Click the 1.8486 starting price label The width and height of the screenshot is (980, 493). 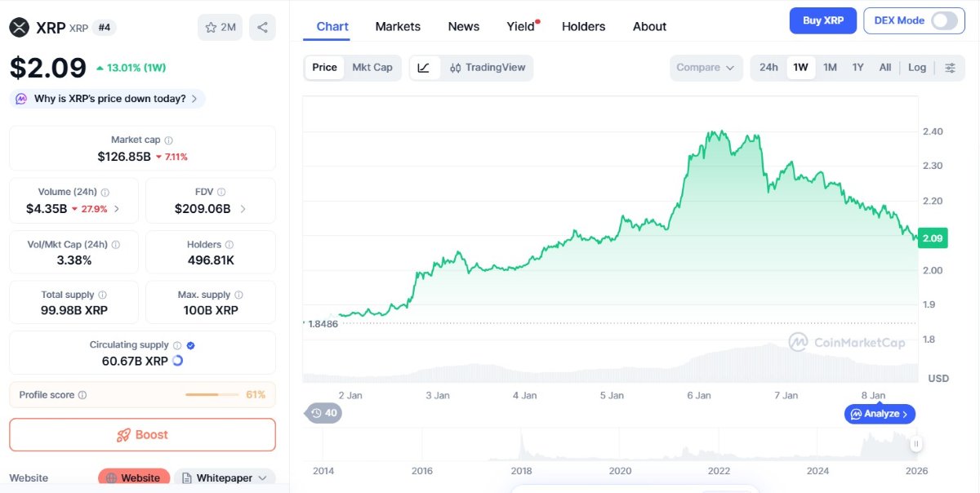(x=322, y=324)
